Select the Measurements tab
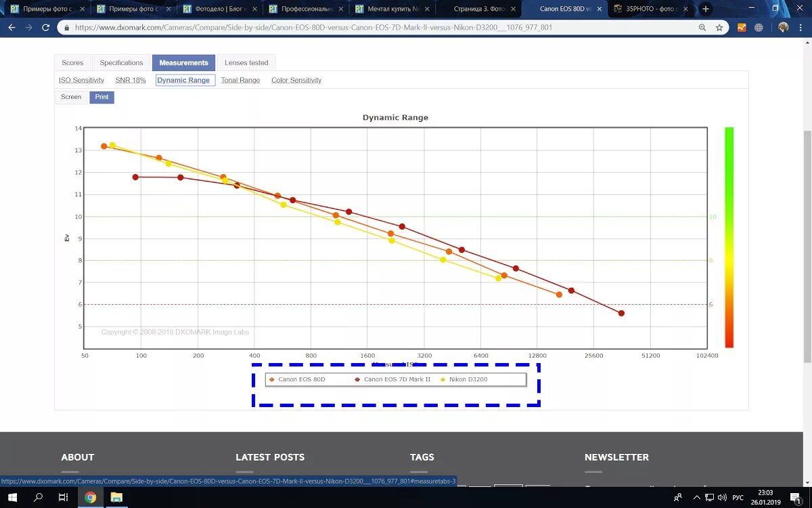This screenshot has height=508, width=812. [x=183, y=63]
